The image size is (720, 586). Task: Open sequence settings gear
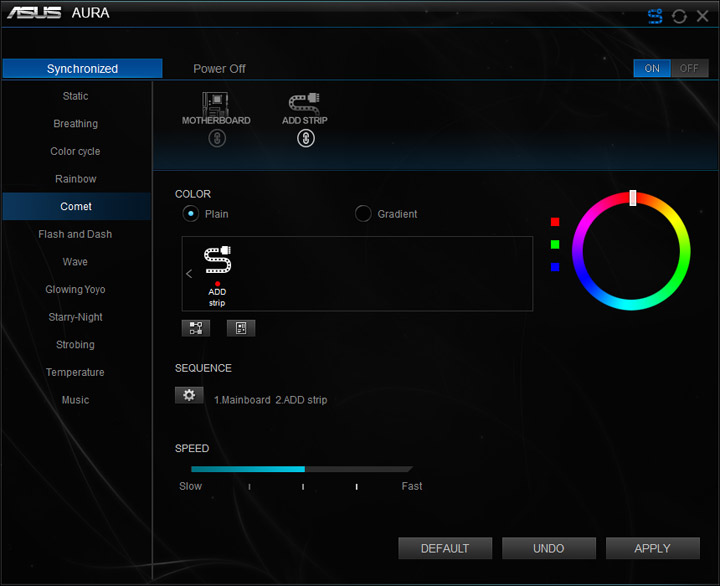(189, 395)
